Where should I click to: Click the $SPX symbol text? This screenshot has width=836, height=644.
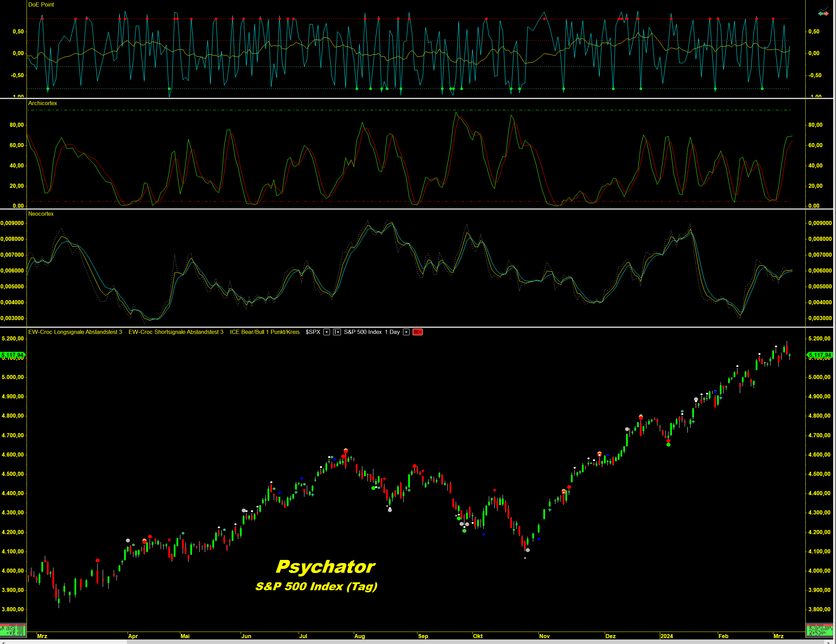[x=313, y=332]
